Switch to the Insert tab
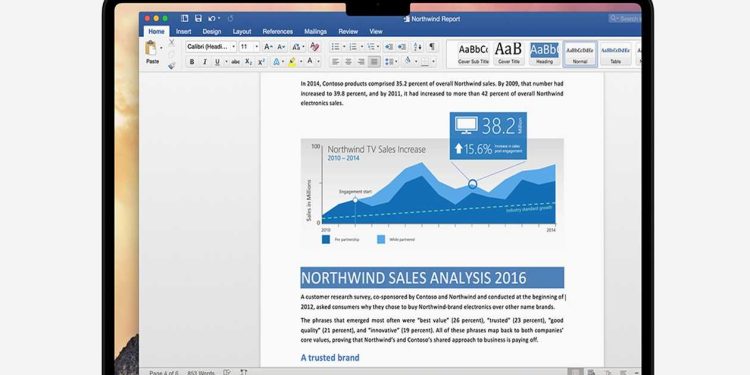 [x=183, y=32]
